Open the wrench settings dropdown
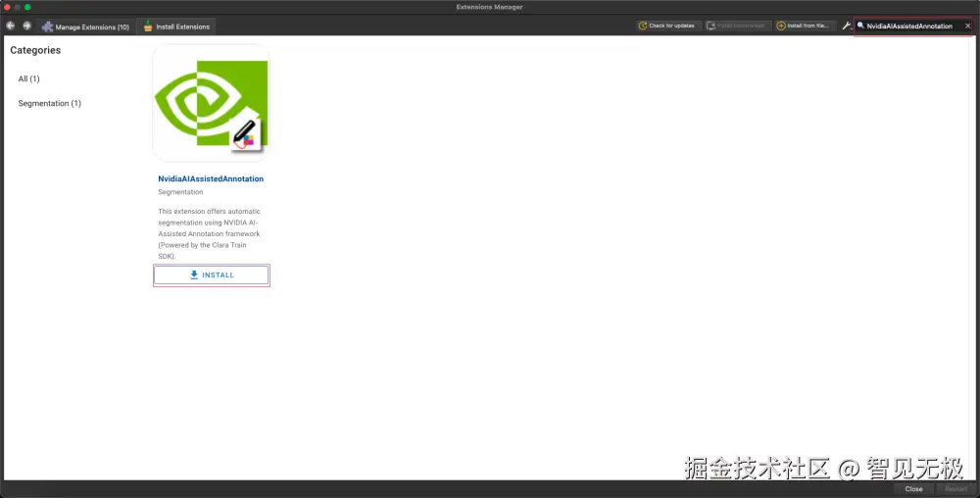 (847, 25)
